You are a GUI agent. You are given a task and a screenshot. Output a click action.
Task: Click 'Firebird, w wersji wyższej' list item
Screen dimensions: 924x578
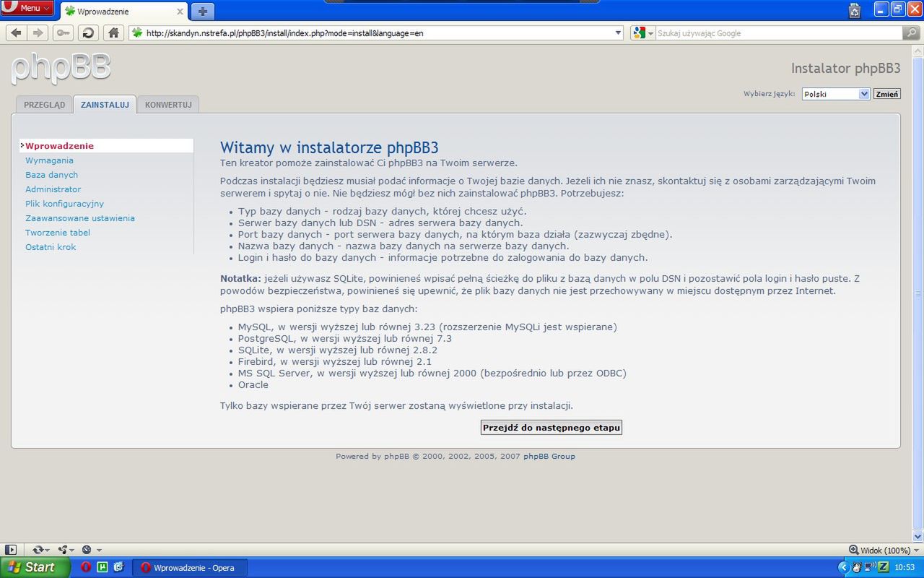(x=335, y=362)
